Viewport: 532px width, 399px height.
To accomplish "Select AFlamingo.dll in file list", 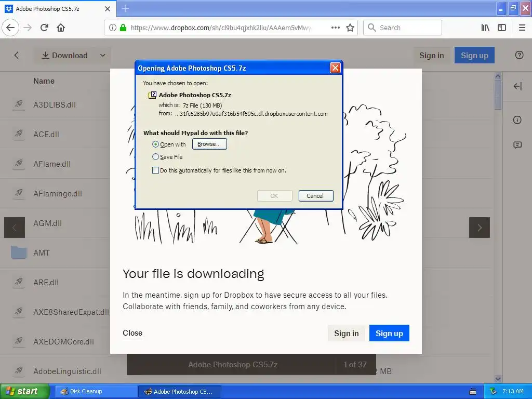I will [x=58, y=194].
